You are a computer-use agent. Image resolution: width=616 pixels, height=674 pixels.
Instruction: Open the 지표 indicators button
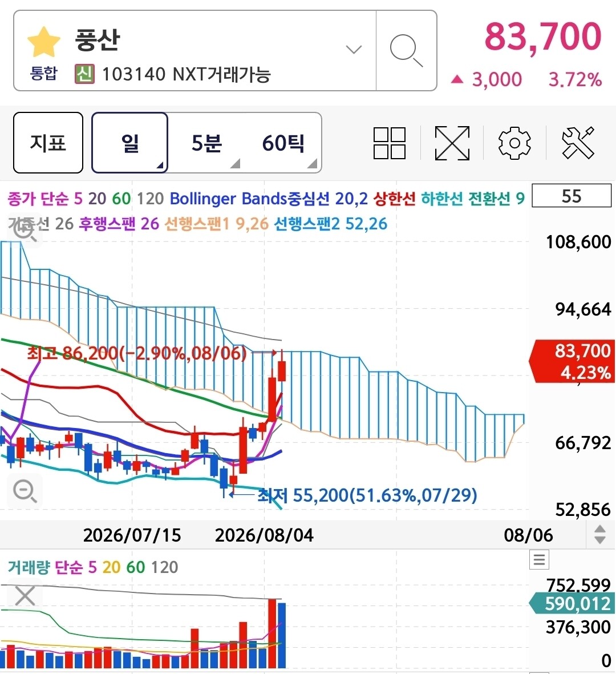(48, 143)
